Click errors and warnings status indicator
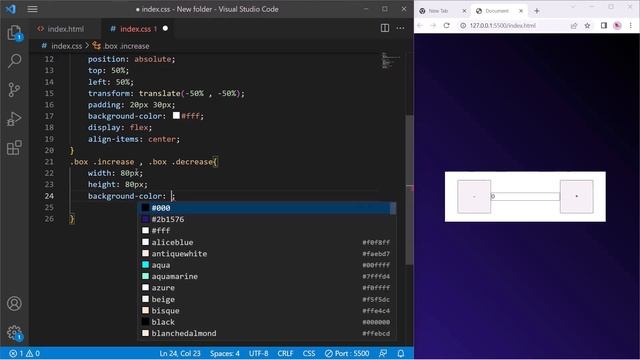This screenshot has width=640, height=360. coord(24,353)
